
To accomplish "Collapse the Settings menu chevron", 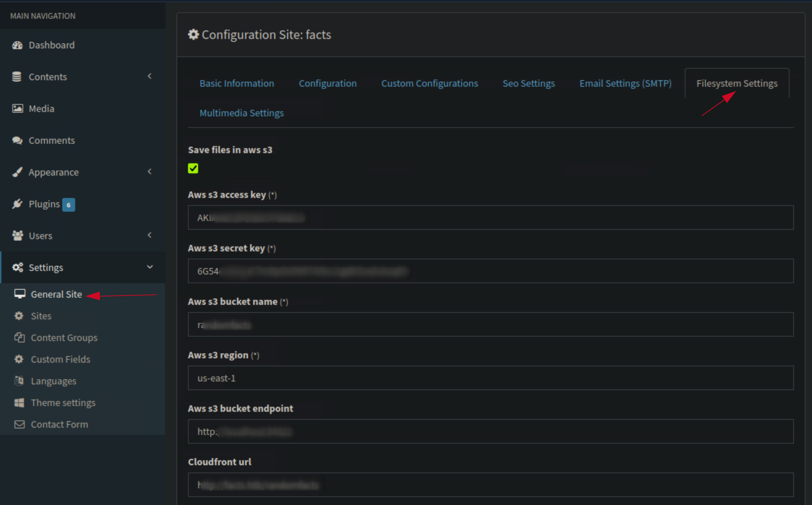I will pos(150,267).
